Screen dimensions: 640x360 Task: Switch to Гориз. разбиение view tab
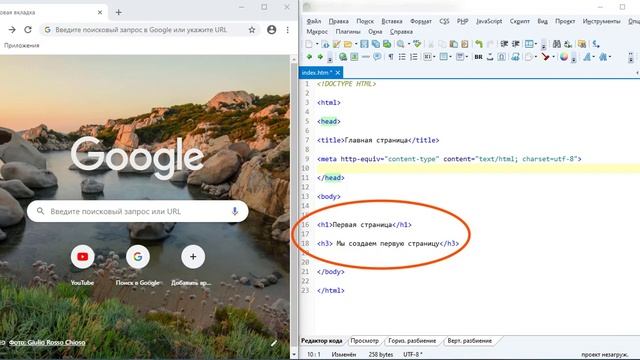412,341
